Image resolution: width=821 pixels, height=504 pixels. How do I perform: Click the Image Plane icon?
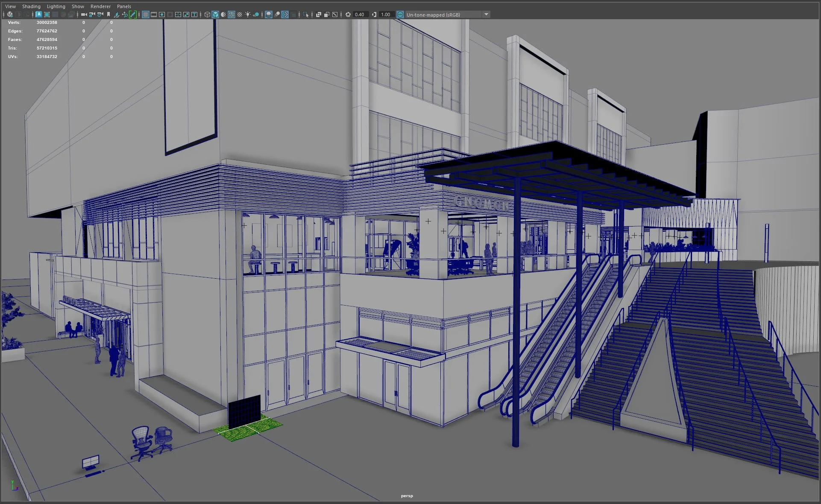click(x=116, y=15)
